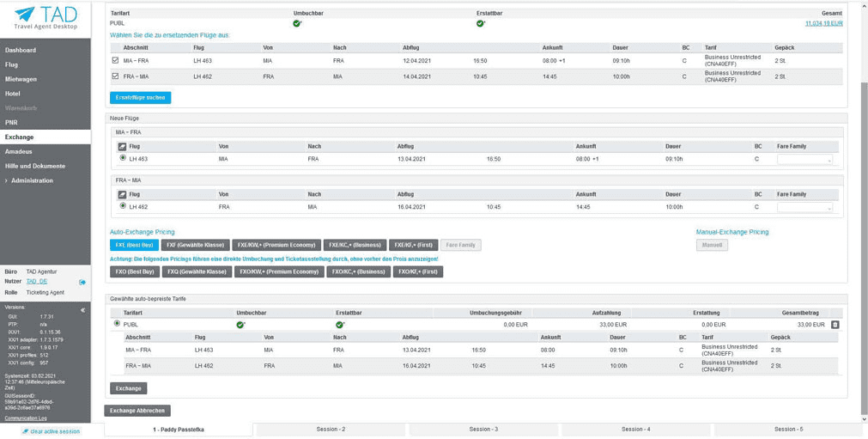Uncheck the MIA-FRA segment LH 463 checkbox
The image size is (868, 439).
(x=116, y=61)
